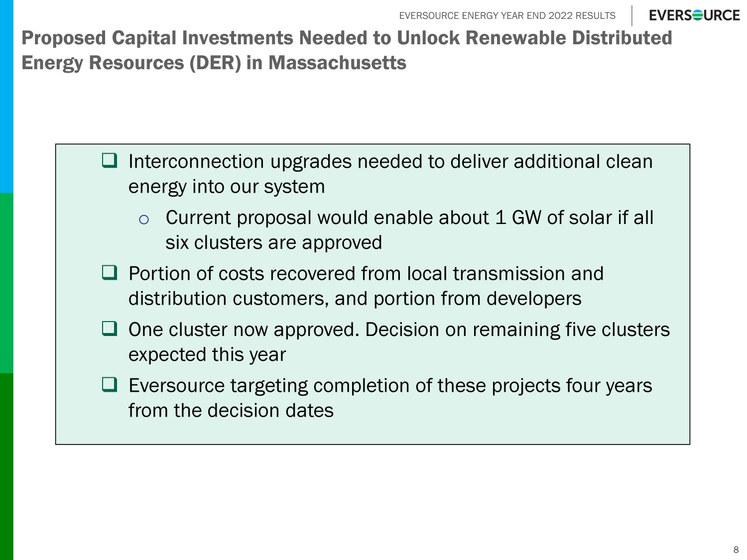Click the blue segment of the left sidebar
747x560 pixels.
(x=6, y=96)
